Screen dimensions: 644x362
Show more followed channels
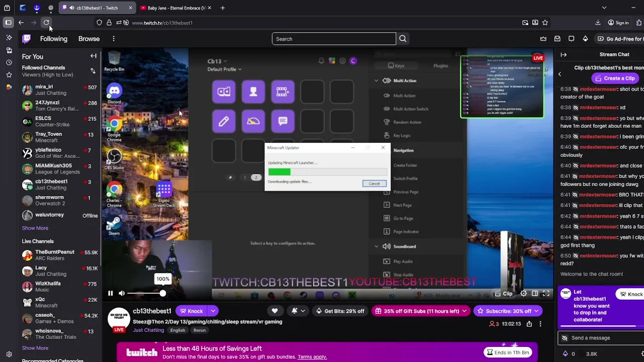click(35, 228)
